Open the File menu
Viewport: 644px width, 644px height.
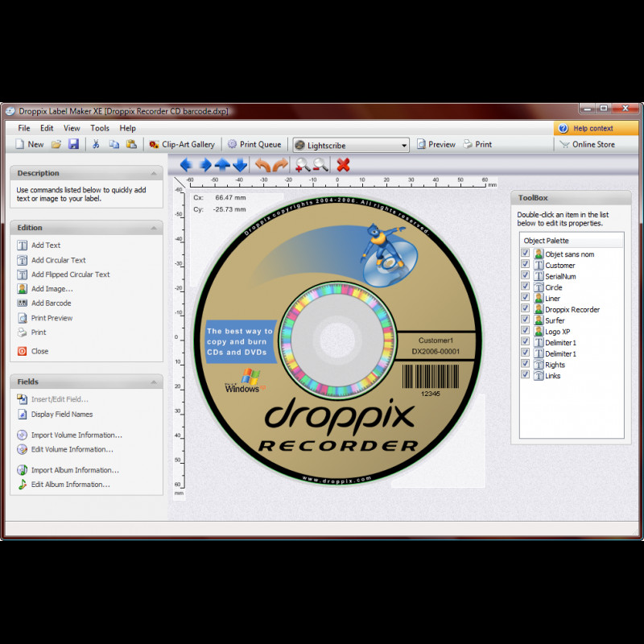24,128
